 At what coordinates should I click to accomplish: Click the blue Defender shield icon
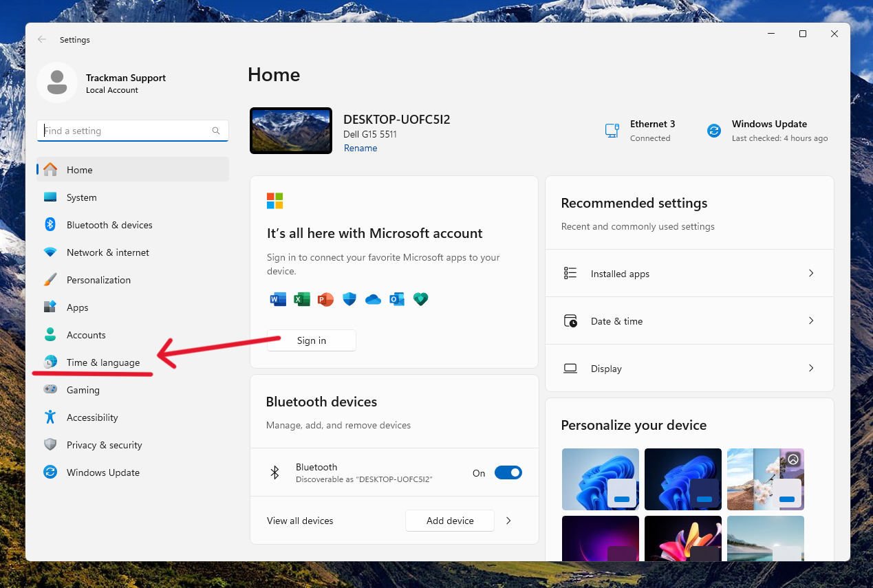tap(349, 299)
